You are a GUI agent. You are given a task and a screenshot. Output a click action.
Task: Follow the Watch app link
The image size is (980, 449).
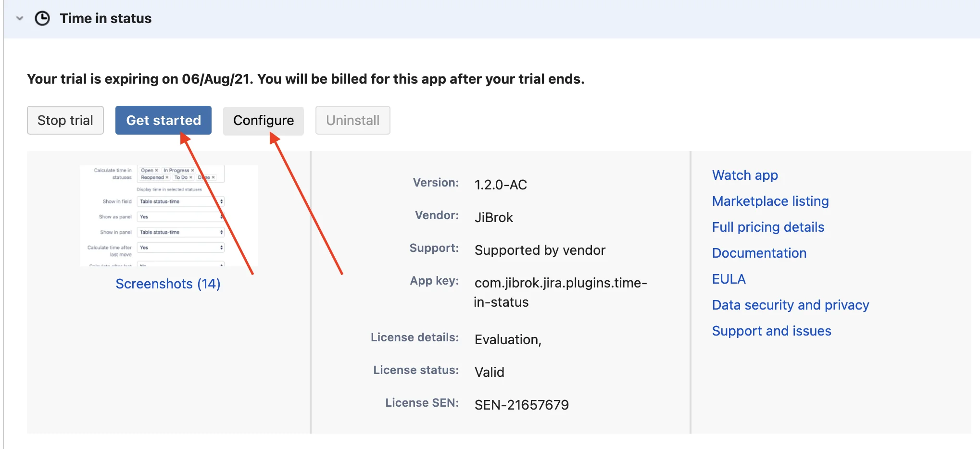[x=745, y=175]
